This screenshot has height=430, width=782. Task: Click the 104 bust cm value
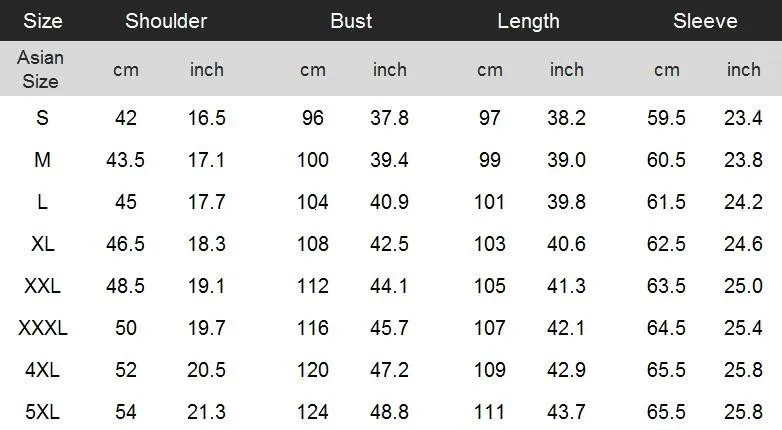pyautogui.click(x=313, y=202)
